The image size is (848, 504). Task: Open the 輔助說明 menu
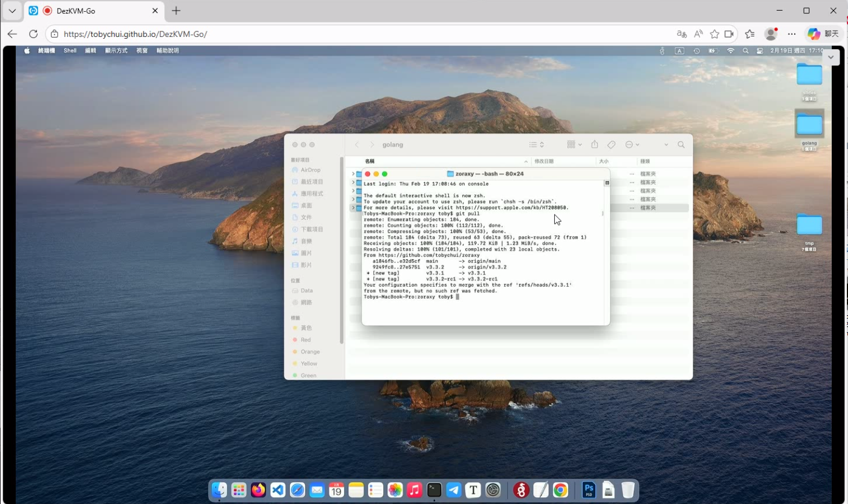coord(168,50)
